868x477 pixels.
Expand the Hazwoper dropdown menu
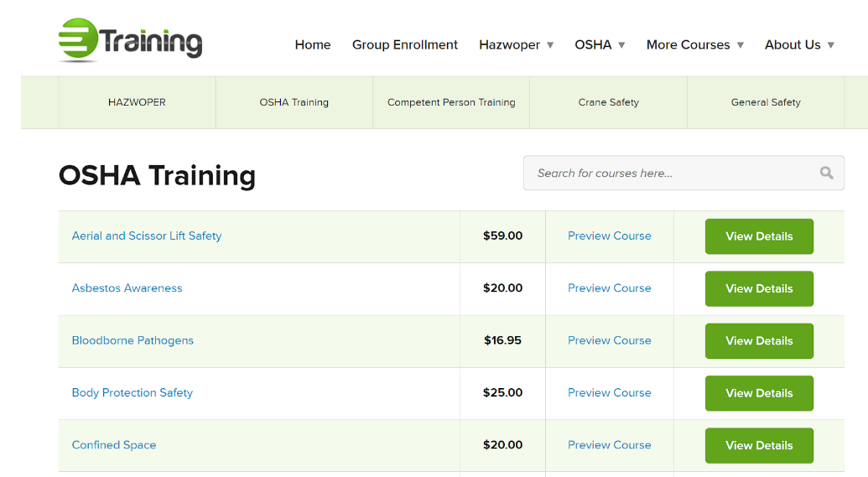516,44
